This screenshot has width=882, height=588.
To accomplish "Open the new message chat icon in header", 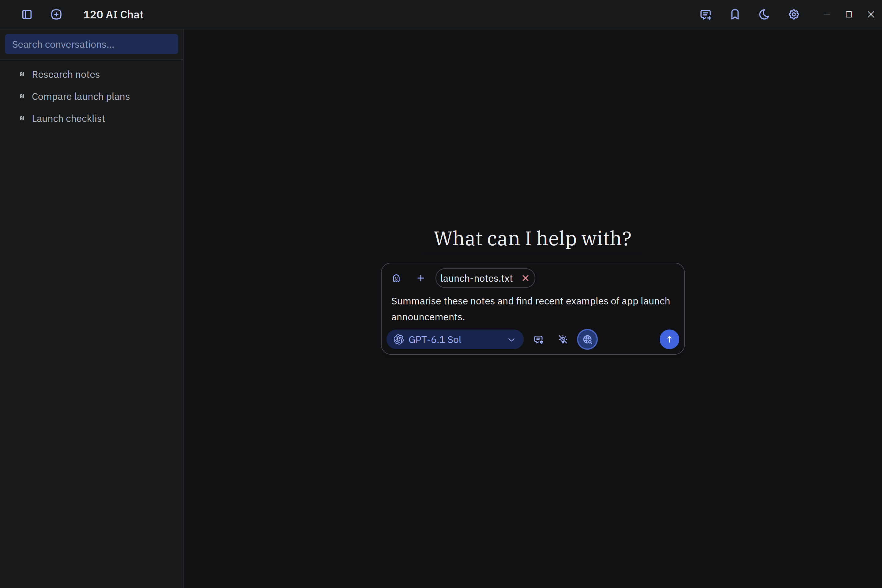I will 705,15.
